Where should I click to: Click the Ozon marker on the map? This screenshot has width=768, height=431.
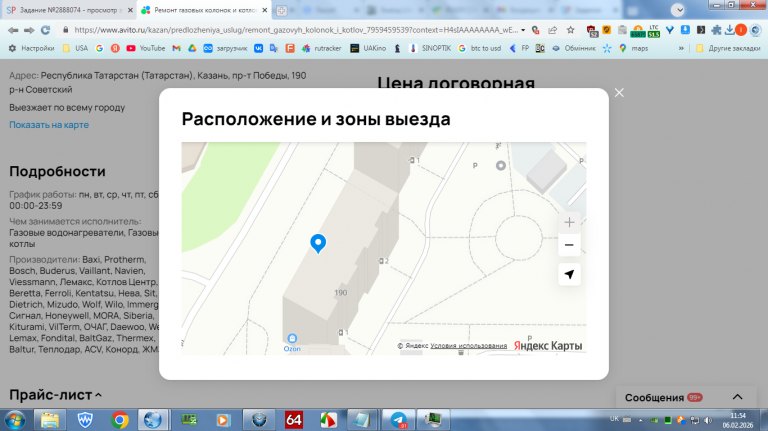292,342
